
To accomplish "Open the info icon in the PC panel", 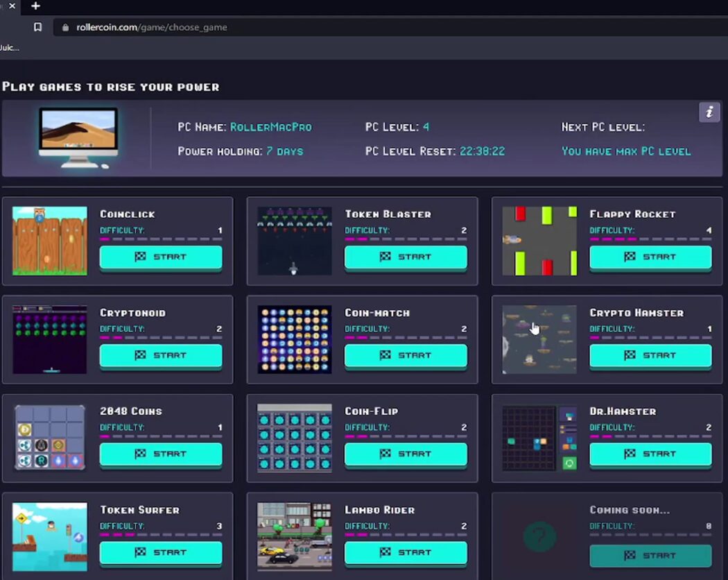I will (x=709, y=112).
